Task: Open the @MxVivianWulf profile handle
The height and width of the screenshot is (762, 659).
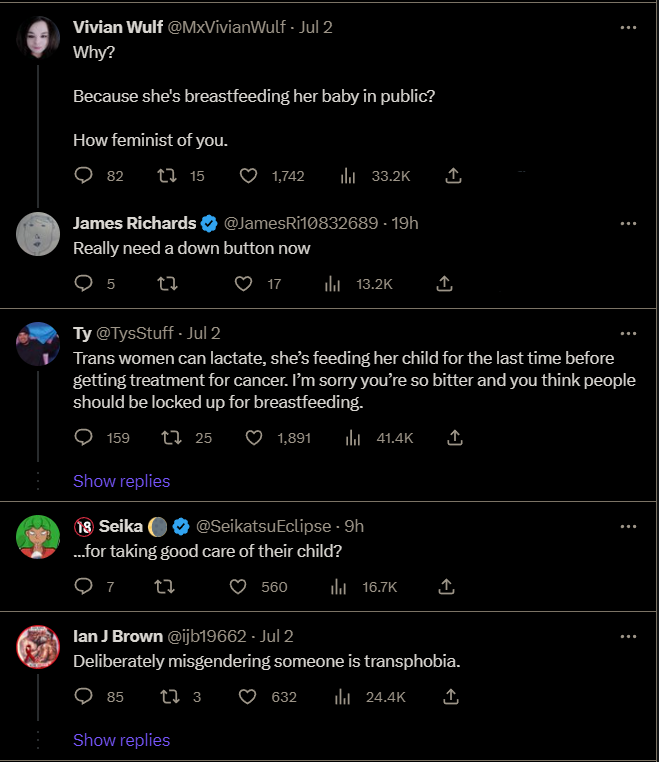Action: click(226, 27)
